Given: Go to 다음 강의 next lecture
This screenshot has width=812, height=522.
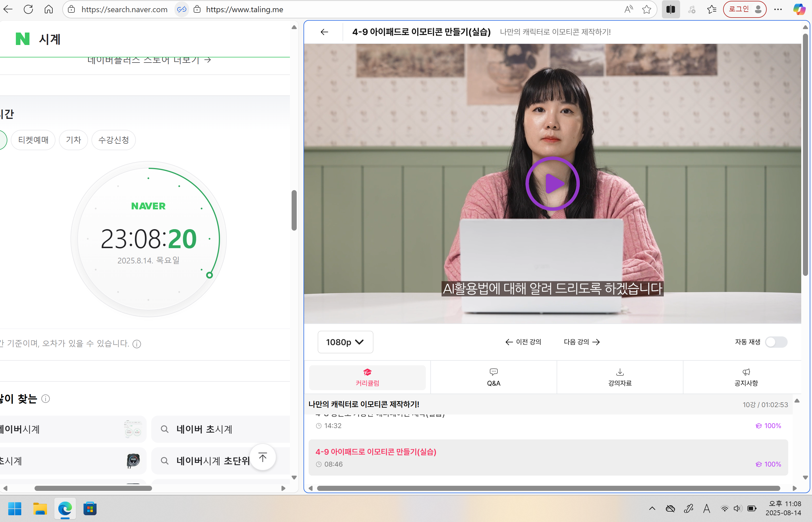Looking at the screenshot, I should pyautogui.click(x=582, y=342).
